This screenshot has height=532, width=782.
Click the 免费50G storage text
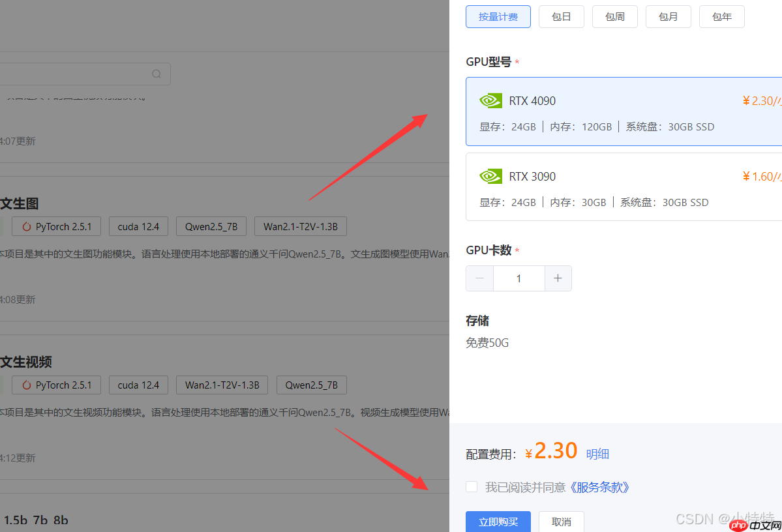pyautogui.click(x=487, y=342)
